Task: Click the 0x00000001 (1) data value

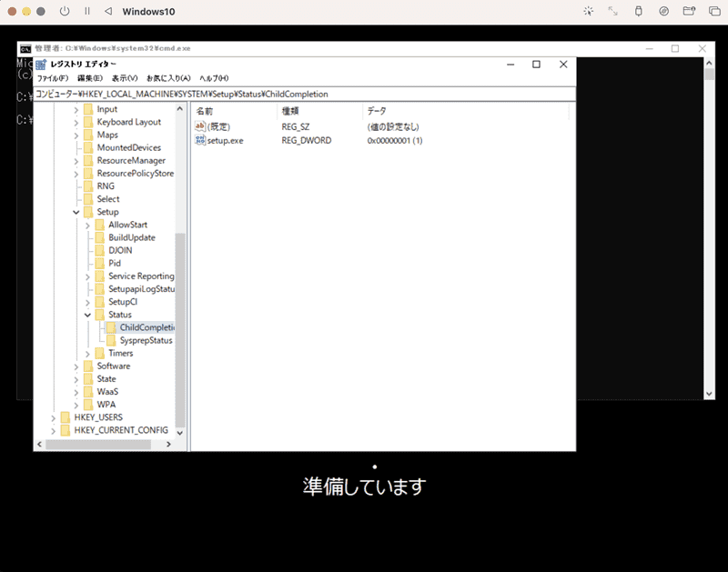Action: pos(395,140)
